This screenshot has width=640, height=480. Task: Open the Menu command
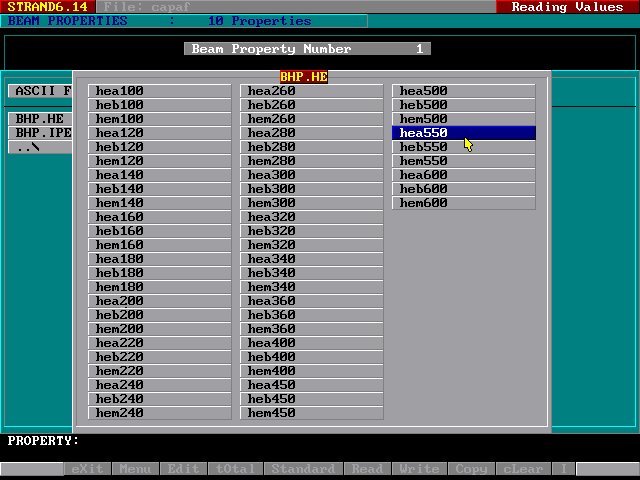click(x=136, y=469)
